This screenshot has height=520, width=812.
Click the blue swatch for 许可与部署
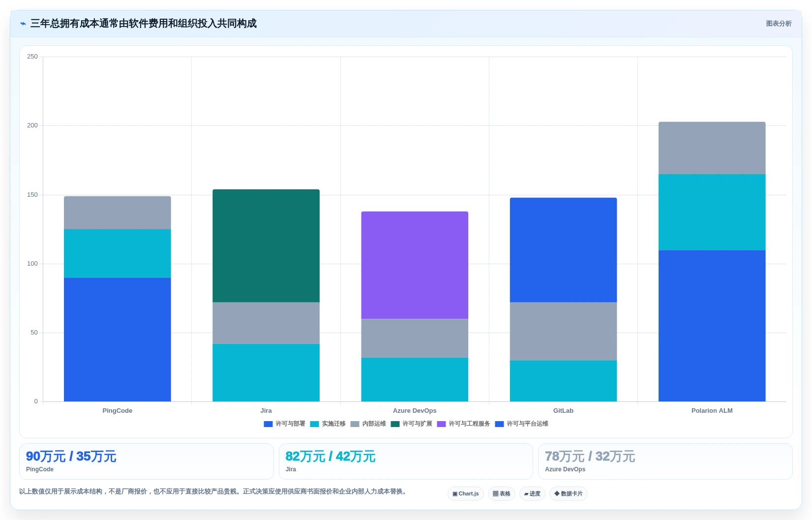[x=268, y=424]
